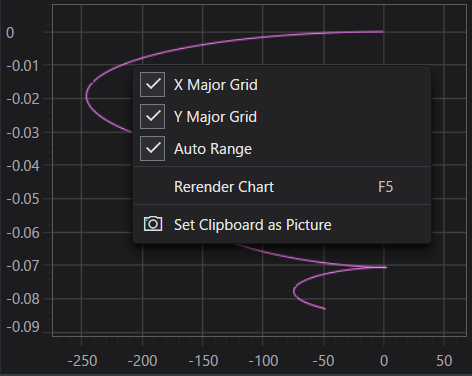Click the -250 horizontal axis label

[x=82, y=361]
